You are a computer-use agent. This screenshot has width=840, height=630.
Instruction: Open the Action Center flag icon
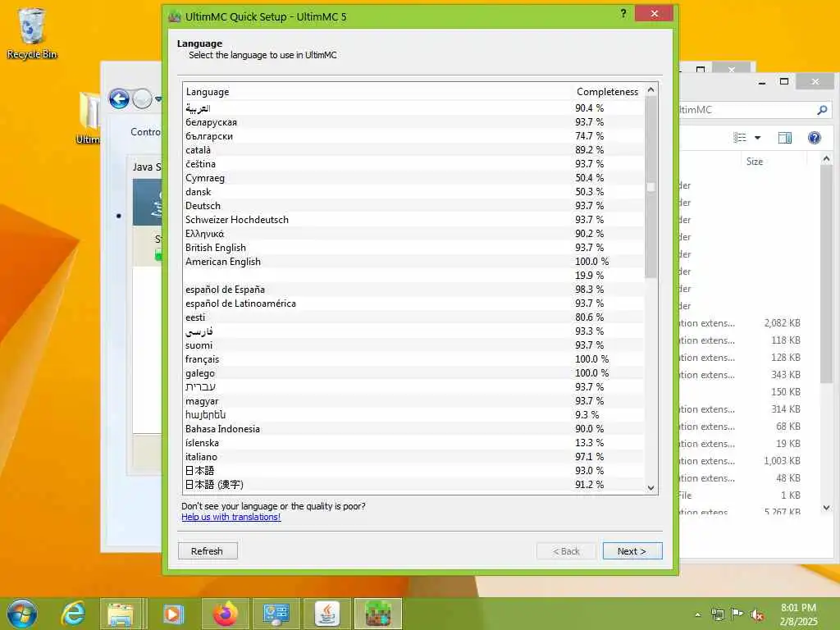(737, 614)
